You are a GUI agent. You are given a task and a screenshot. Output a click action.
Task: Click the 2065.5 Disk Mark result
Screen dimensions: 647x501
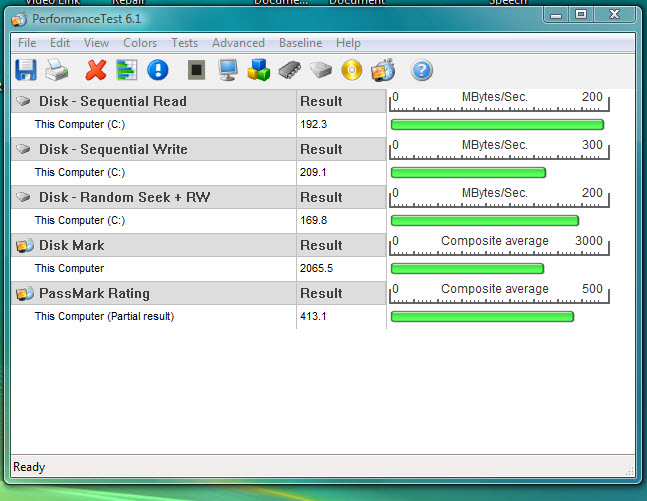(x=316, y=268)
